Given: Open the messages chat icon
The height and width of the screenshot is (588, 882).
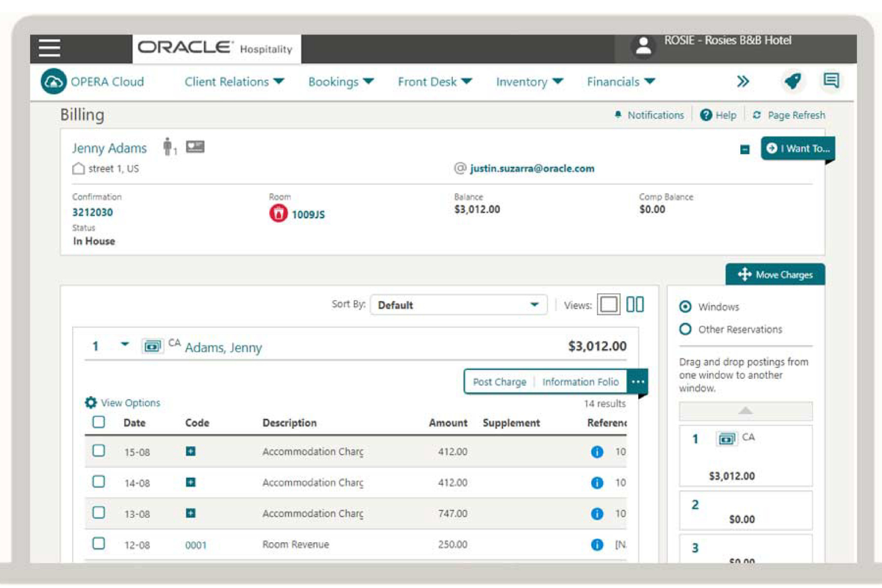Looking at the screenshot, I should point(831,80).
